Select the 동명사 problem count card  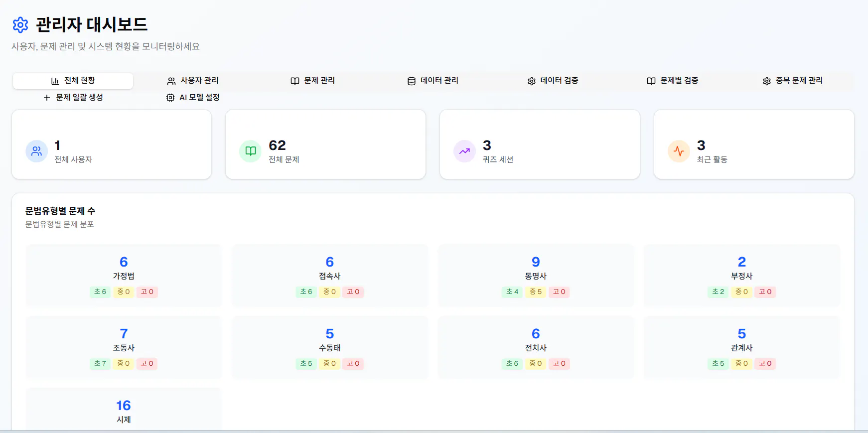[536, 275]
